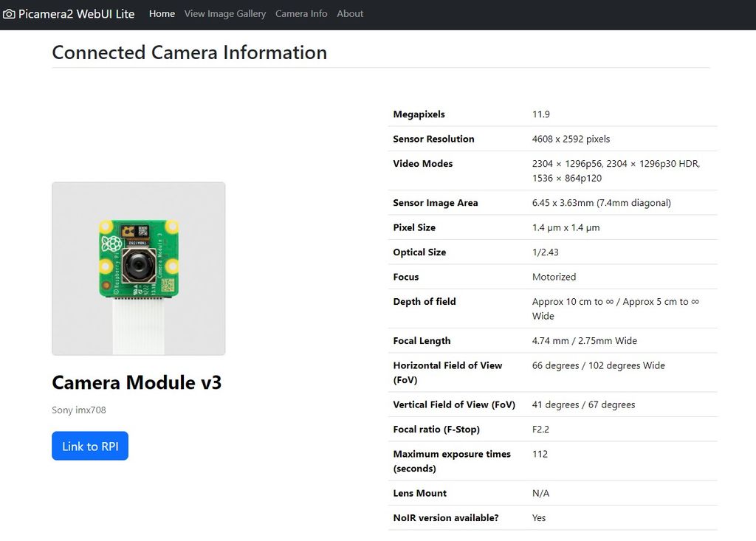Image resolution: width=756 pixels, height=541 pixels.
Task: Click the camera icon in the navbar
Action: point(10,13)
